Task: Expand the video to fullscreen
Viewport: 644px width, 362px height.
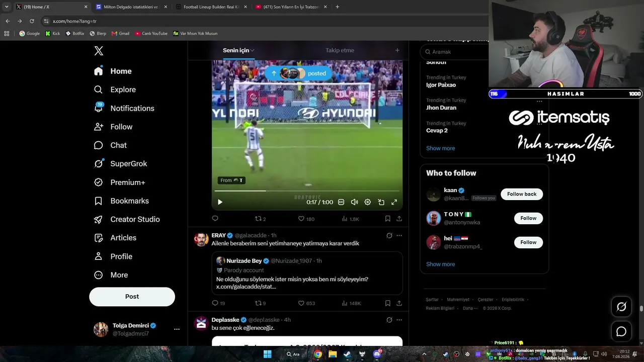Action: pos(394,202)
